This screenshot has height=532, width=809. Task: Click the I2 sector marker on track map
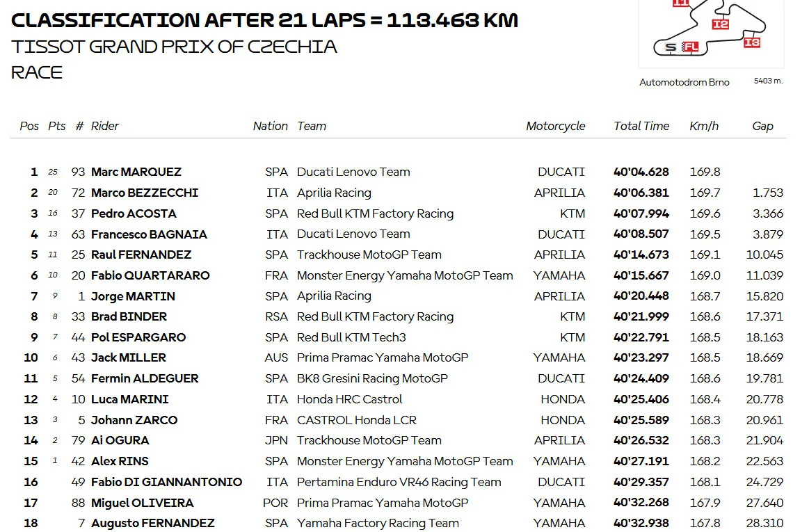pyautogui.click(x=720, y=24)
